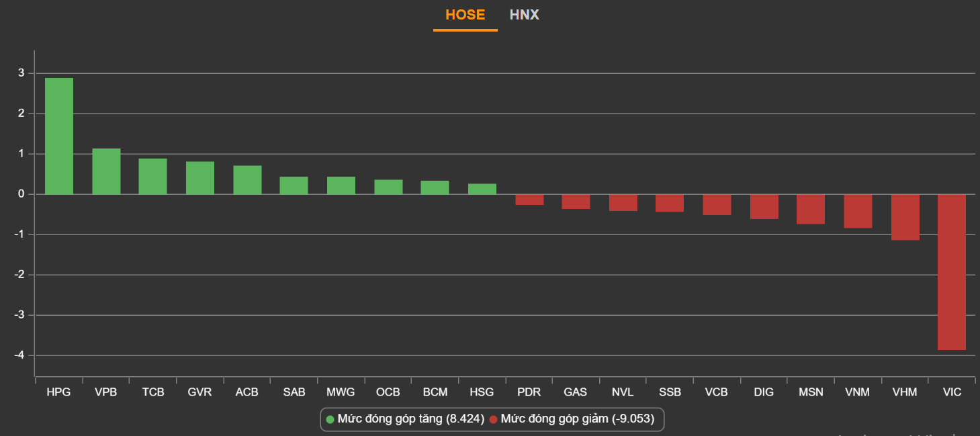This screenshot has width=980, height=436.
Task: Click the HPG green bar
Action: tap(59, 136)
